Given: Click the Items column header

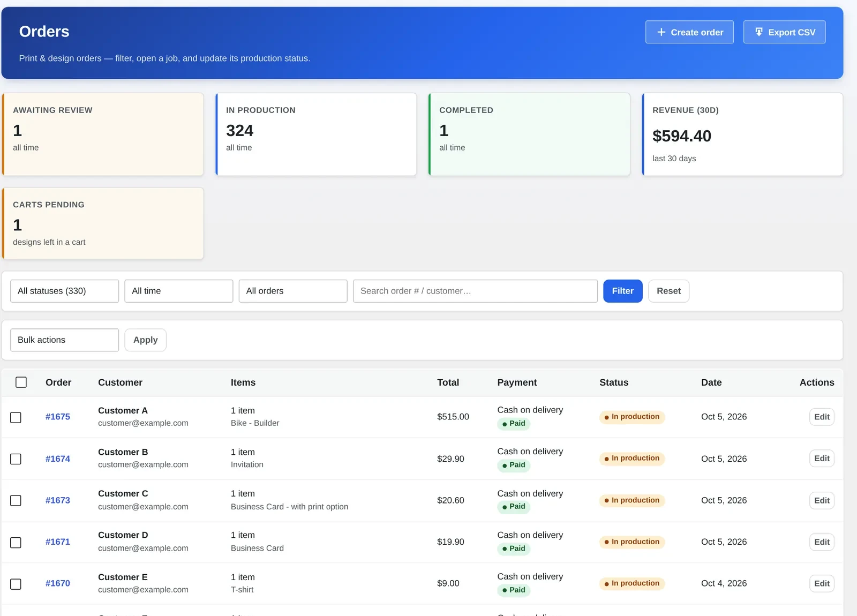Looking at the screenshot, I should 243,382.
